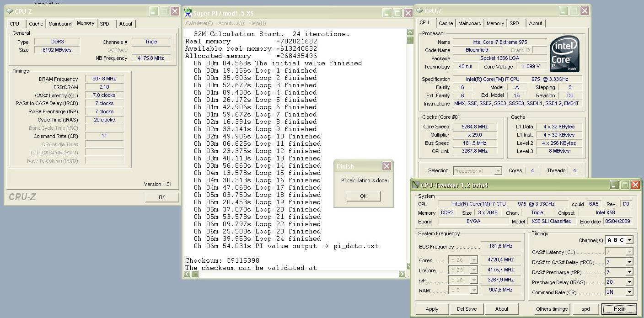Viewport: 644px width, 318px height.
Task: Click the BUS Frequency 181,6 MHz field
Action: point(501,246)
